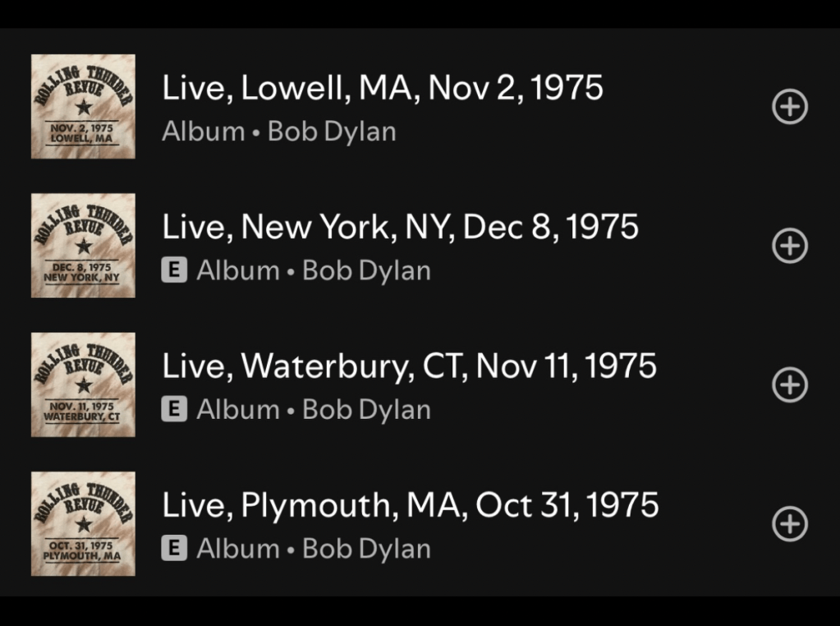Open title Live, Lowell, MA, Nov 2, 1975

(383, 87)
